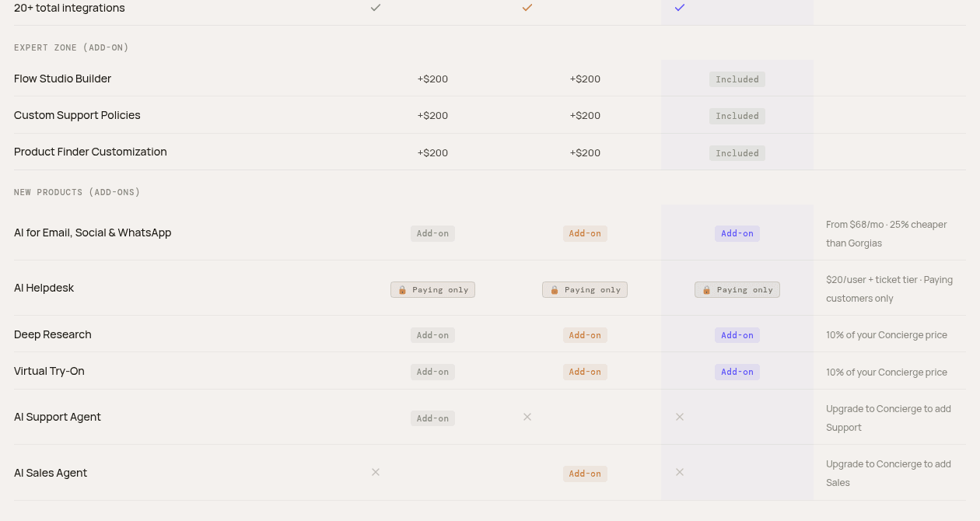Screen dimensions: 980x521
Task: Click the purple Add-on badge for Deep Research
Action: click(737, 335)
